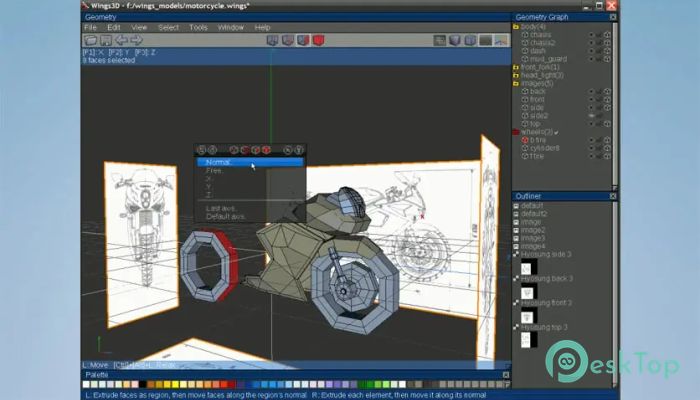This screenshot has width=700, height=400.
Task: Open the File menu
Action: coord(91,27)
